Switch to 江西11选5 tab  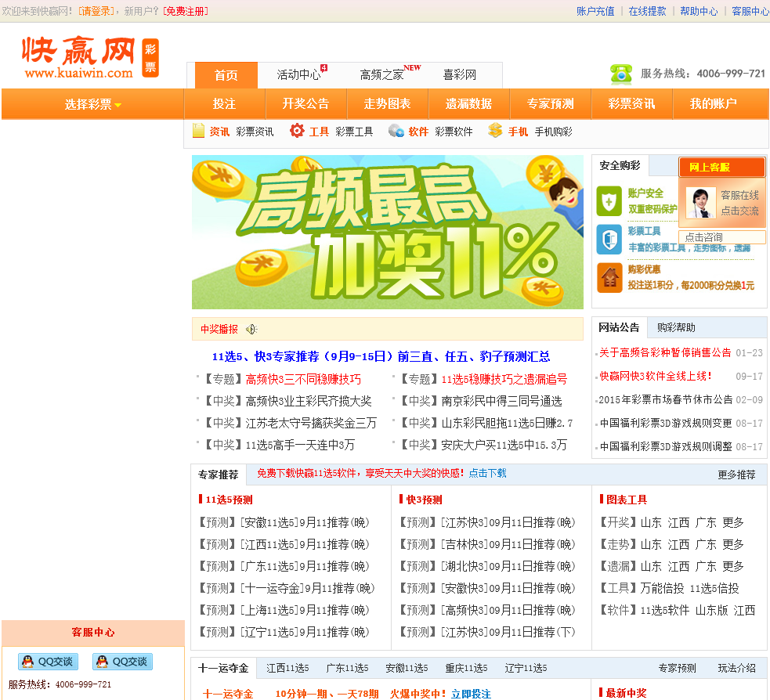point(287,668)
